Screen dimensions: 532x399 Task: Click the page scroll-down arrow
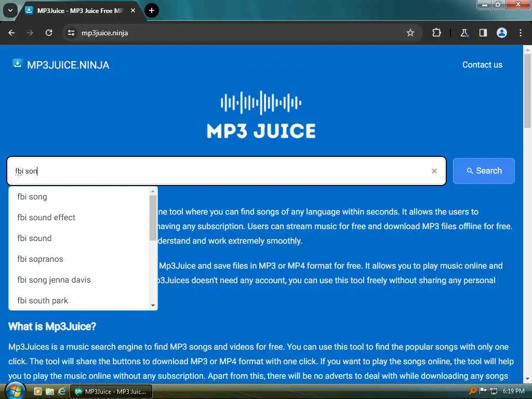[527, 379]
